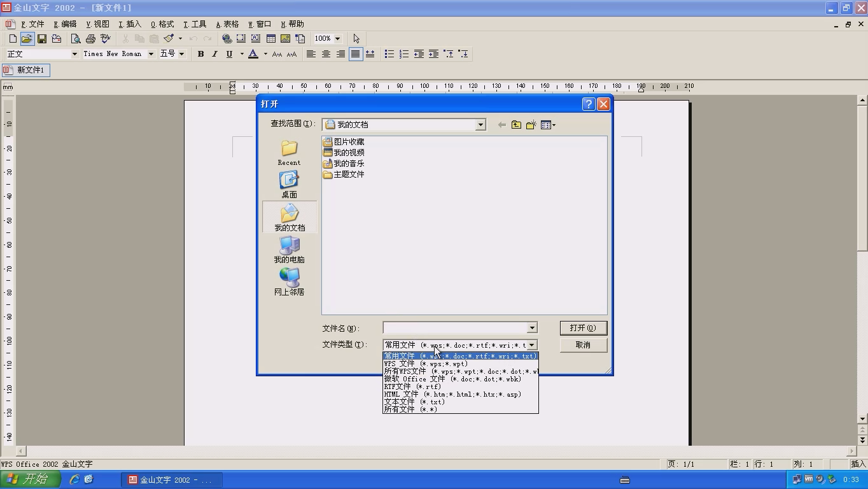
Task: Open the 主题文件 folder
Action: point(344,174)
